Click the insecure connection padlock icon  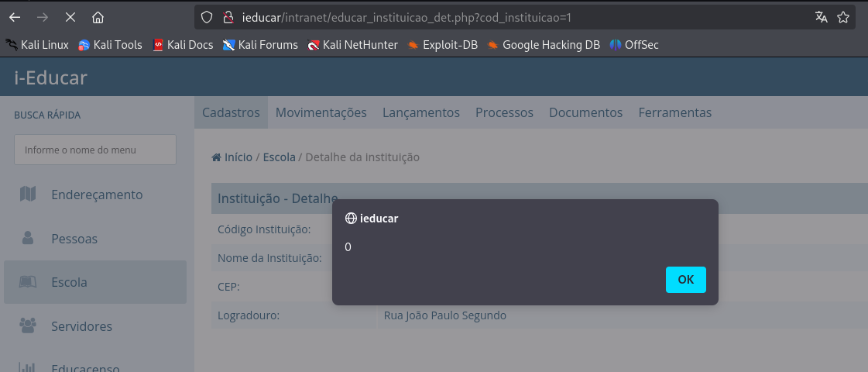click(228, 17)
